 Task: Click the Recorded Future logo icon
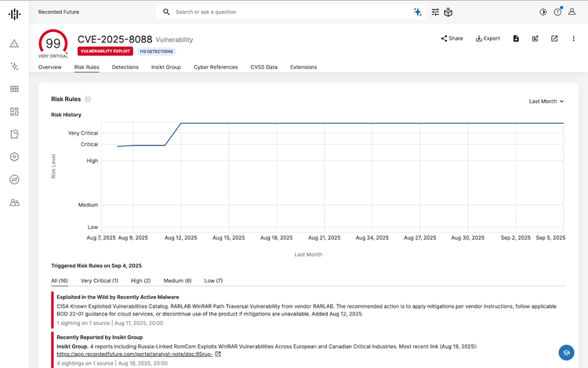coord(14,13)
